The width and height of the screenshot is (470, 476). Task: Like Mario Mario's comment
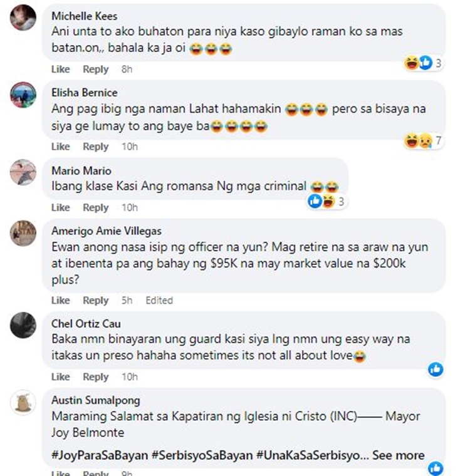(x=60, y=207)
